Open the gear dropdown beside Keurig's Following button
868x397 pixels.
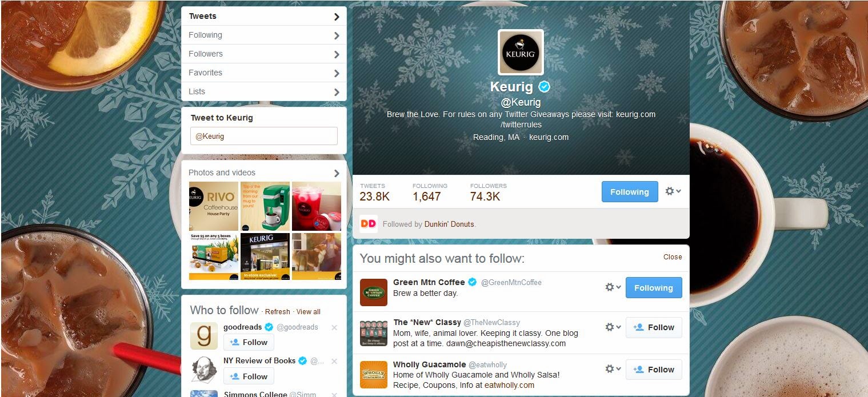[673, 191]
